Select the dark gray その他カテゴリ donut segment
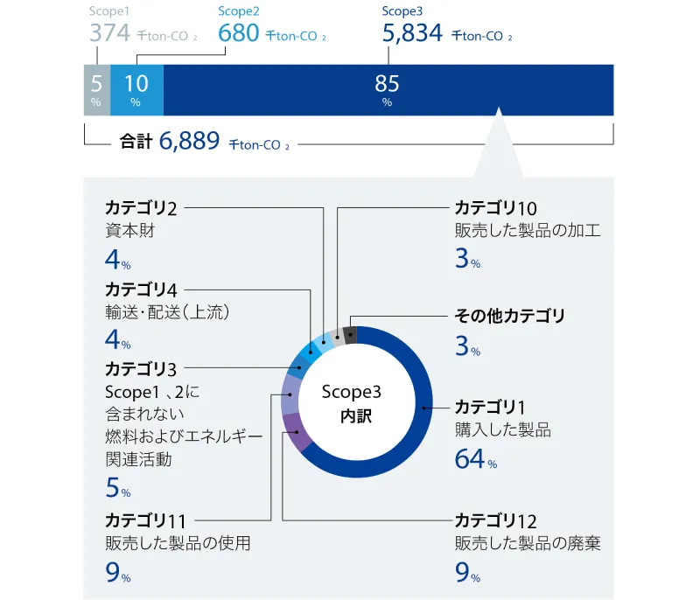Screen dimensions: 700x600 pos(351,334)
